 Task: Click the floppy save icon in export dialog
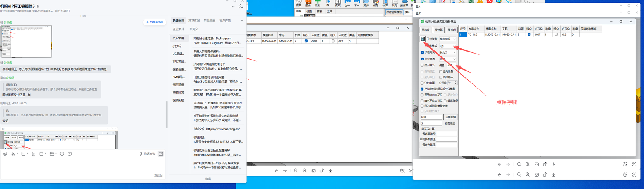pos(423,39)
